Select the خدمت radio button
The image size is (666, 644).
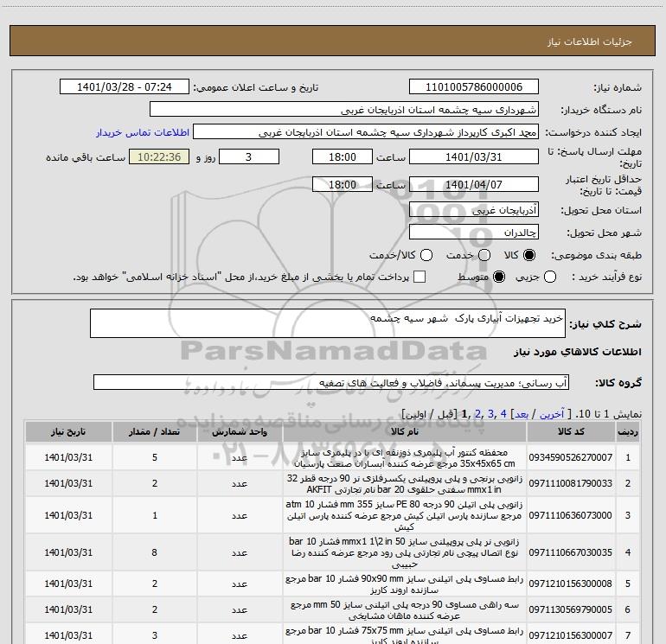coord(484,255)
